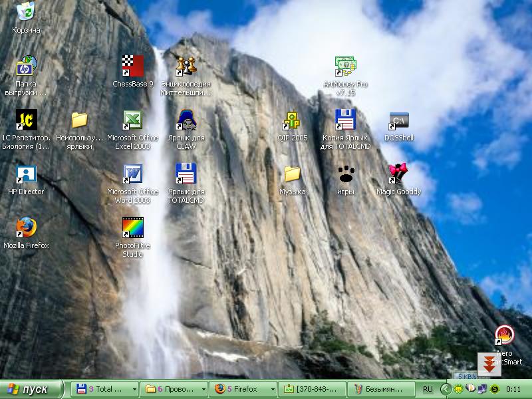Viewport: 532px width, 399px height.
Task: Click the red download arrows floating widget
Action: pyautogui.click(x=489, y=364)
